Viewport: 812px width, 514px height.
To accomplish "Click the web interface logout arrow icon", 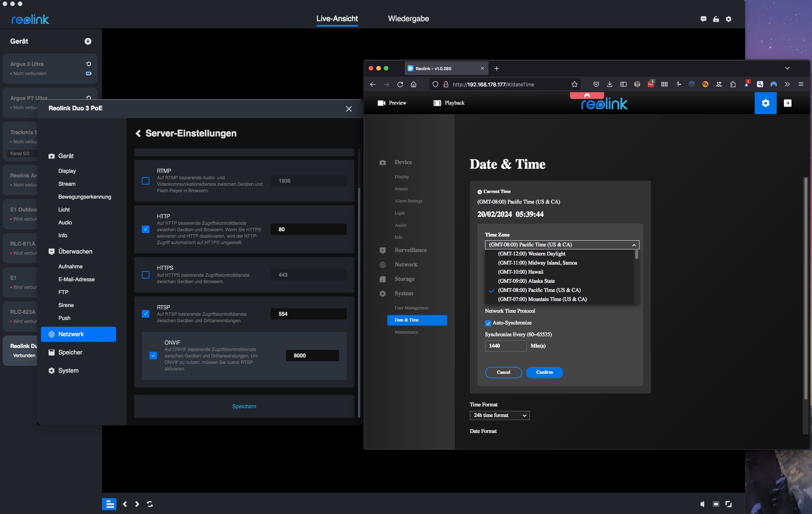I will point(787,103).
